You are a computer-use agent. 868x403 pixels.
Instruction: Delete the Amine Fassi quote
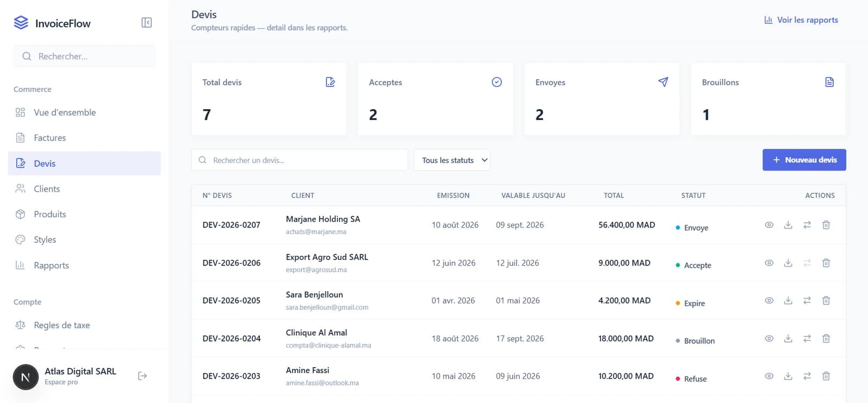click(826, 376)
